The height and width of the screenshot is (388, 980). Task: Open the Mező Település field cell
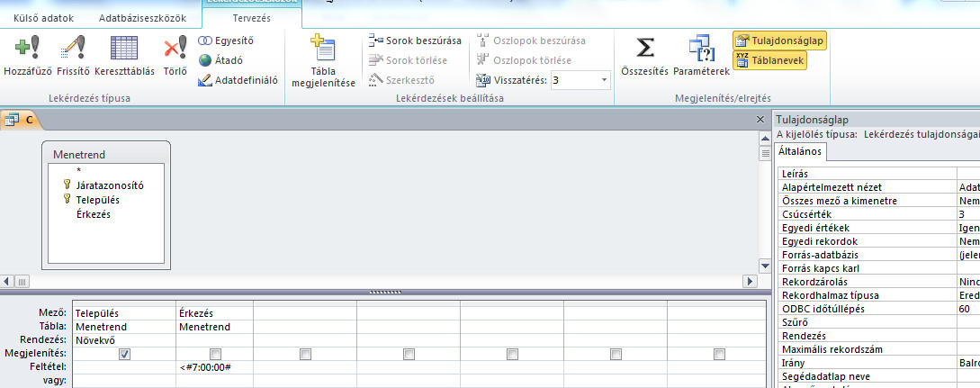coord(124,313)
